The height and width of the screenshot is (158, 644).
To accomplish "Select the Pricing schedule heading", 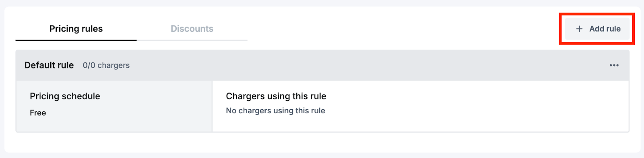I will (x=65, y=96).
